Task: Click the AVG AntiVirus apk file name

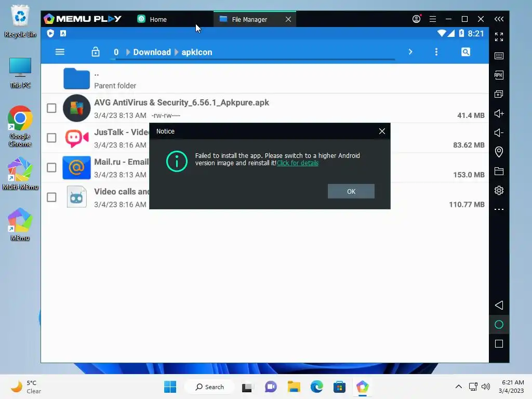Action: pyautogui.click(x=181, y=102)
